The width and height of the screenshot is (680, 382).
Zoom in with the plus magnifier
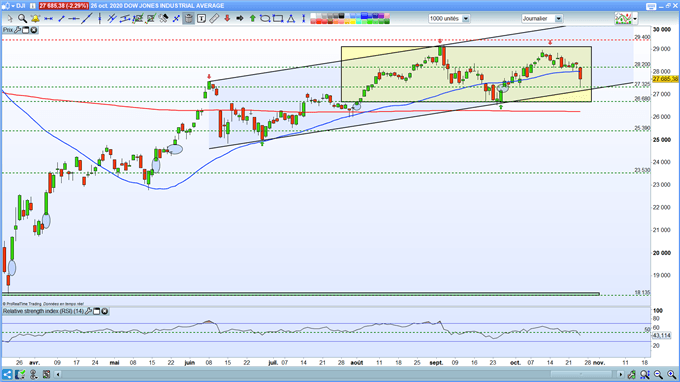[671, 375]
